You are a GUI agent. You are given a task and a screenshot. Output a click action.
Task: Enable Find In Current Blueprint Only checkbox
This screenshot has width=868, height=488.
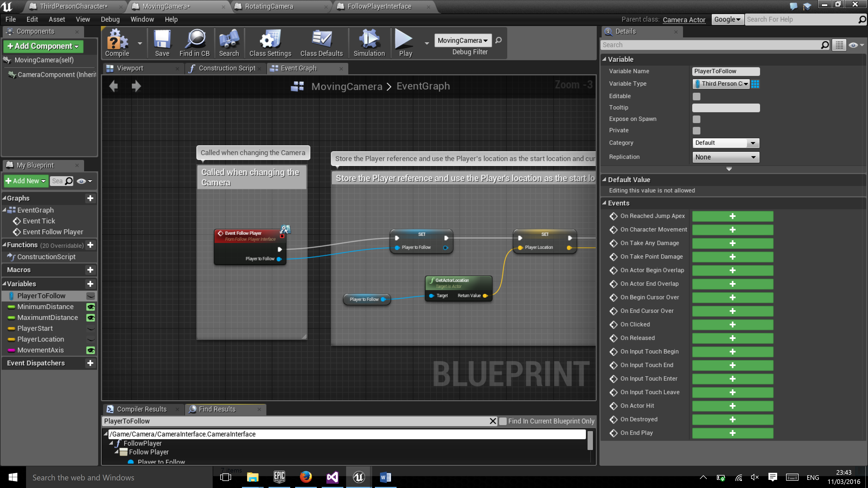[x=503, y=421]
